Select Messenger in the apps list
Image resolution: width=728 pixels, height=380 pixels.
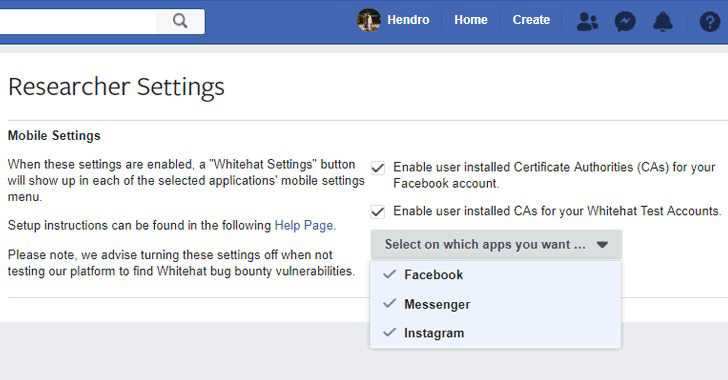pos(495,304)
